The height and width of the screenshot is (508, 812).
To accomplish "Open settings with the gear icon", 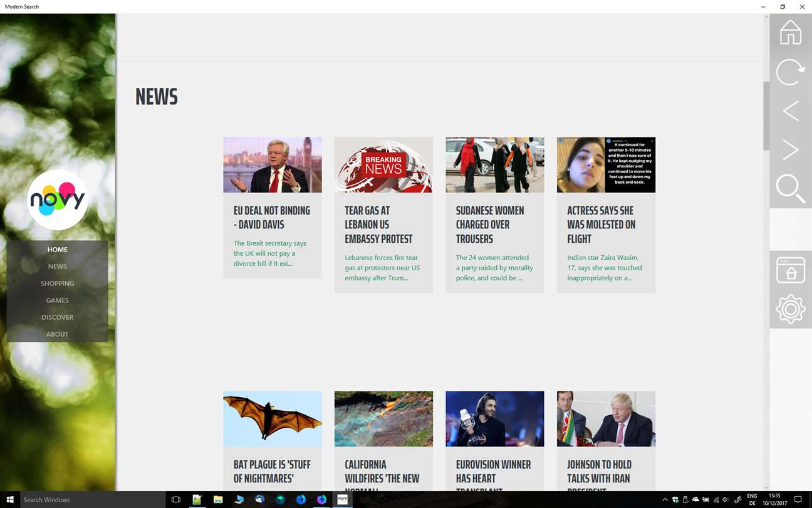I will pyautogui.click(x=791, y=309).
